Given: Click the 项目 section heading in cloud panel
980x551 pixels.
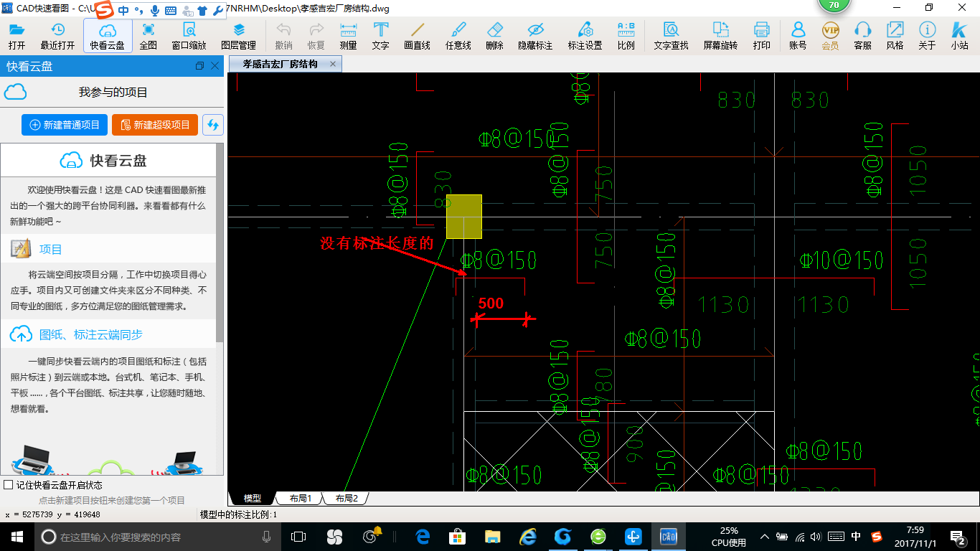Looking at the screenshot, I should (51, 249).
